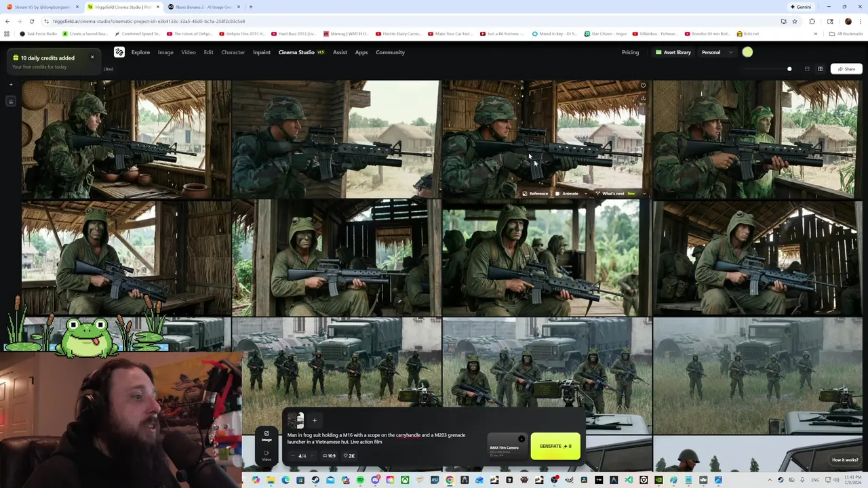
Task: Click the Share button
Action: (x=846, y=68)
